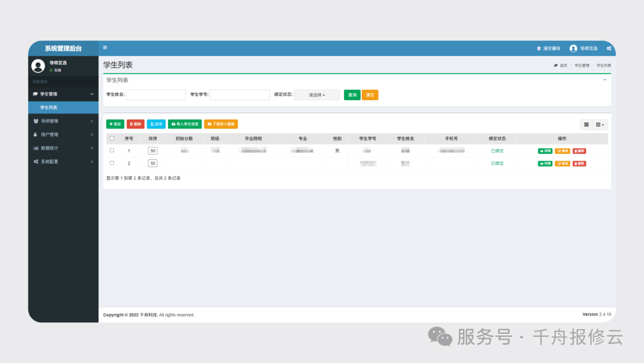
Task: Check the checkbox for student row 1
Action: (x=112, y=150)
